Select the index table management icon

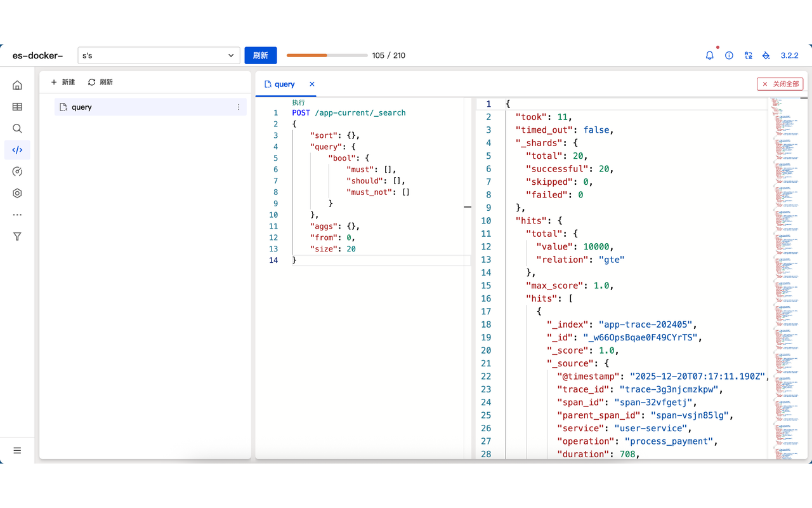tap(17, 107)
